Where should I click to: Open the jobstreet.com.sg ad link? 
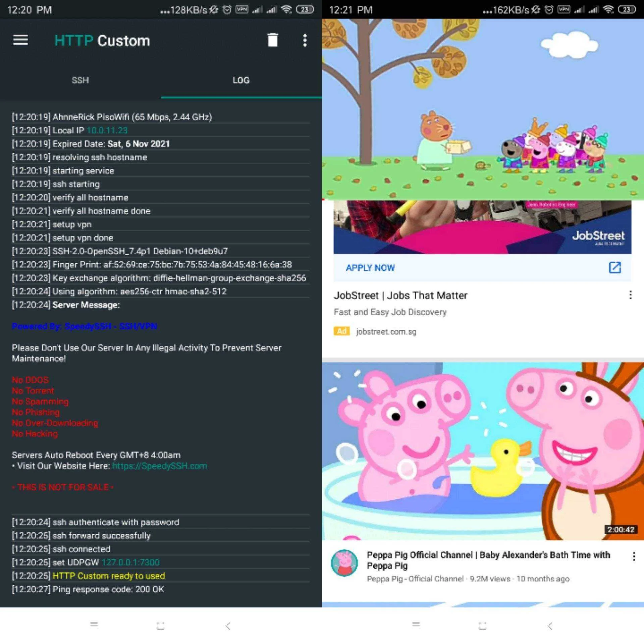pyautogui.click(x=386, y=332)
